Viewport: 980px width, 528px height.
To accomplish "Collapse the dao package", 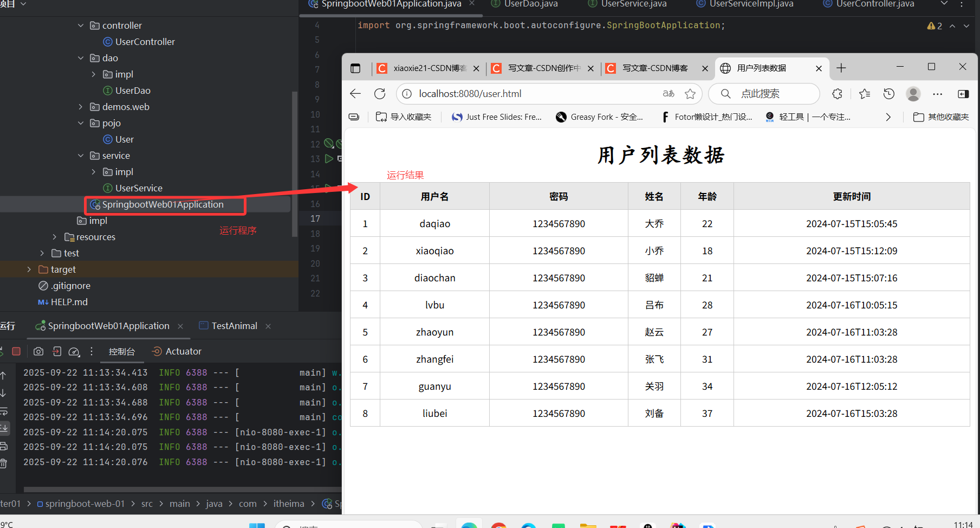I will click(x=81, y=58).
